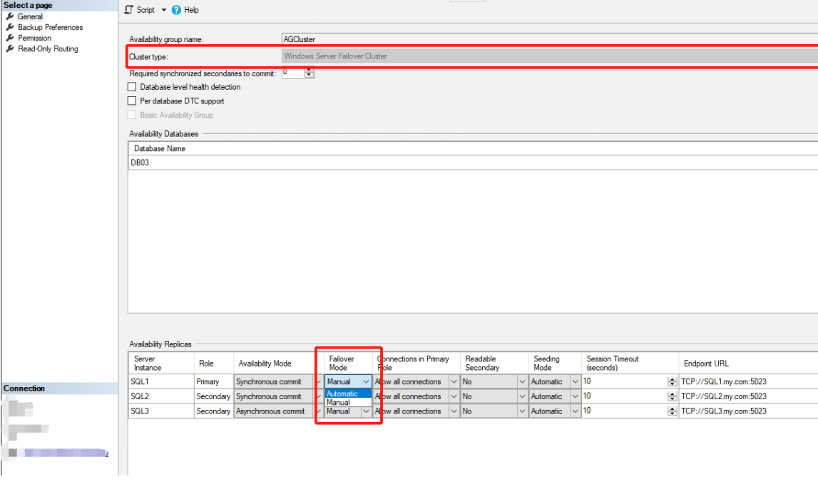Click the Cluster type field

click(x=549, y=56)
